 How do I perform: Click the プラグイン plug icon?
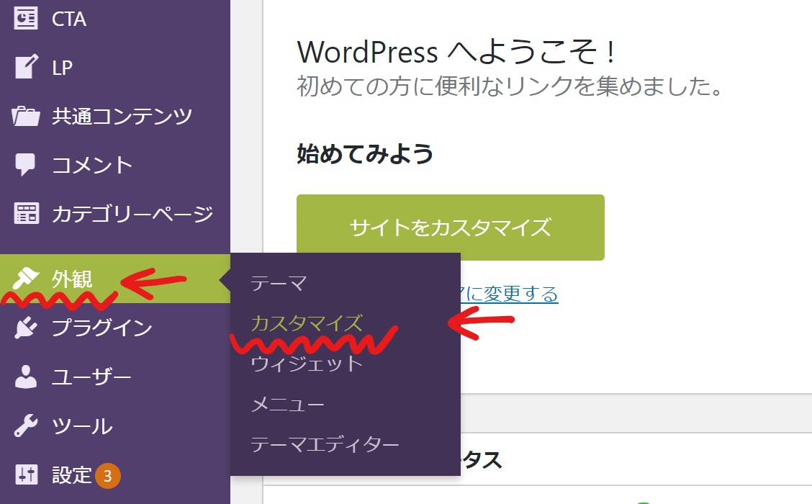(26, 328)
